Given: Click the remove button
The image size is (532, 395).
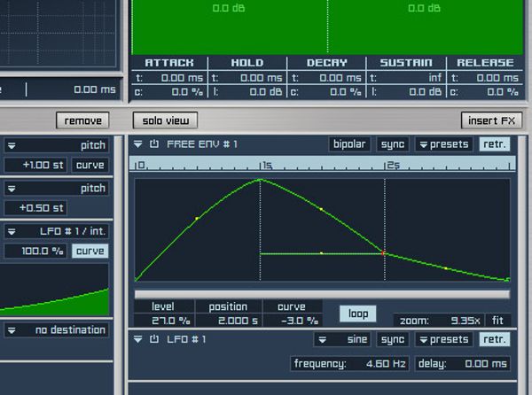Looking at the screenshot, I should pyautogui.click(x=82, y=120).
